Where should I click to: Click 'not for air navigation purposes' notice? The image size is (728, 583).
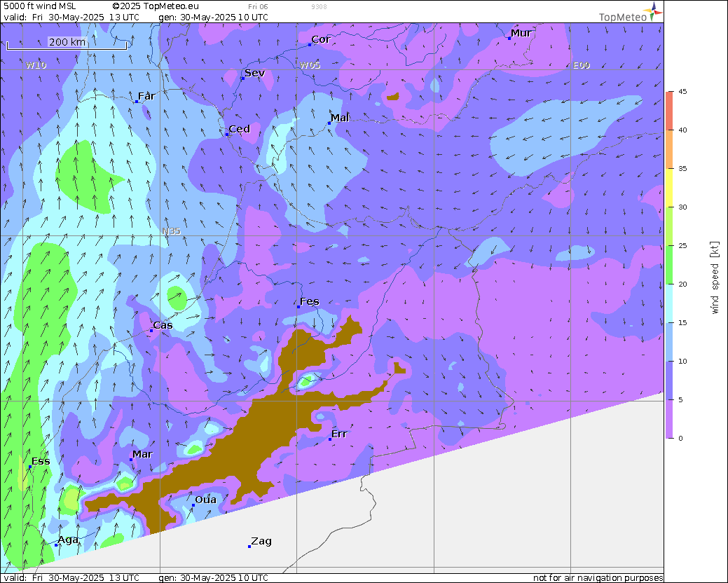pyautogui.click(x=598, y=578)
